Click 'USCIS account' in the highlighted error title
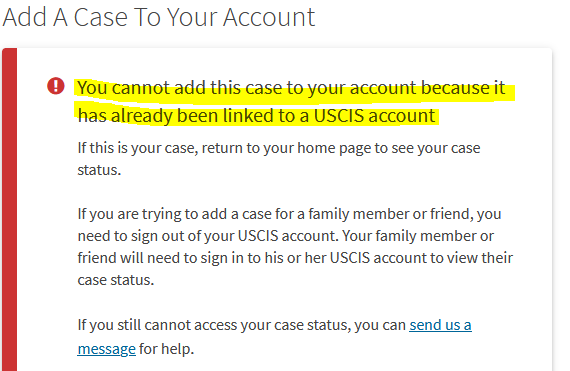 tap(374, 116)
